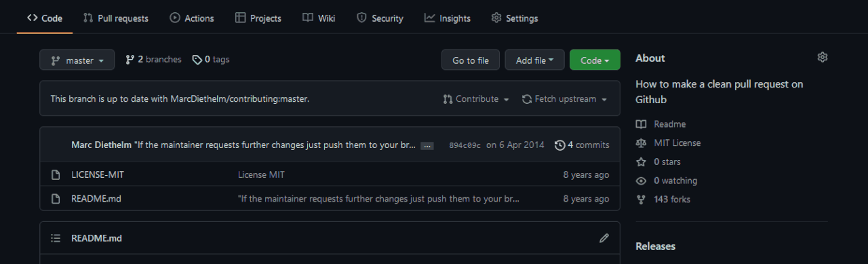Open README.md in the file list
The height and width of the screenshot is (264, 868).
click(x=96, y=199)
